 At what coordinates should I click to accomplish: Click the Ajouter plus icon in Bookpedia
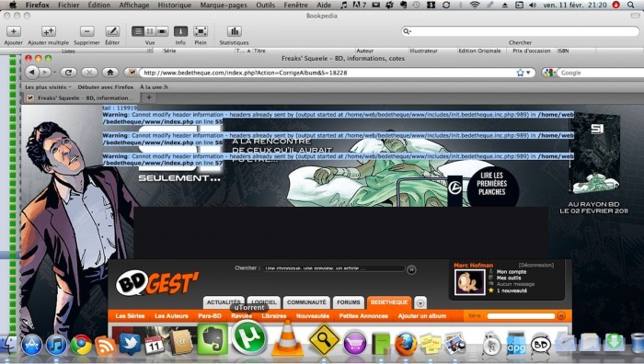(13, 31)
